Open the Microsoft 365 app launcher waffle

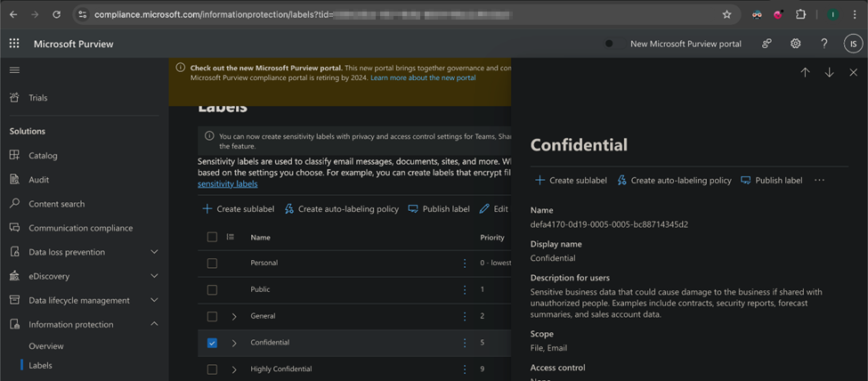pos(14,44)
